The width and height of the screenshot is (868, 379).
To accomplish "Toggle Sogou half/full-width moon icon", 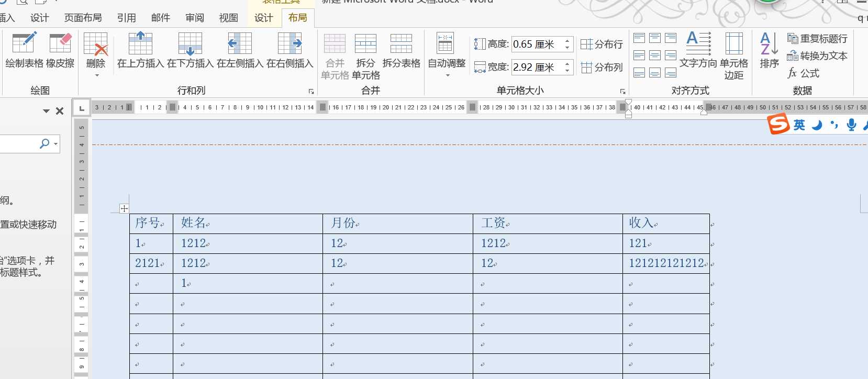I will pos(817,125).
